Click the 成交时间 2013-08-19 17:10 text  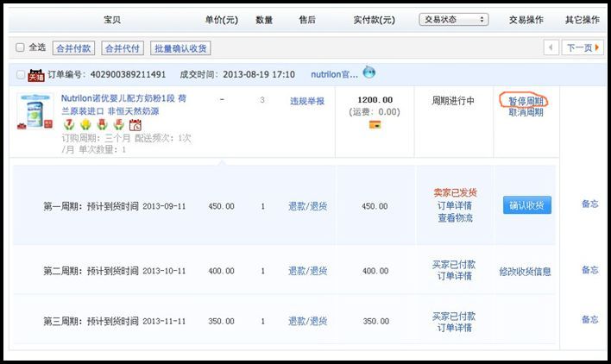pyautogui.click(x=237, y=74)
